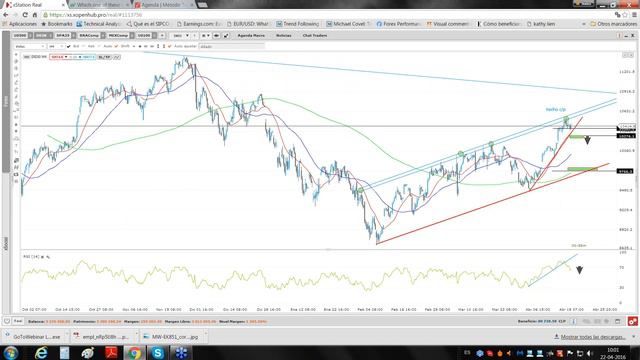Open the browser home page icon

click(x=35, y=15)
